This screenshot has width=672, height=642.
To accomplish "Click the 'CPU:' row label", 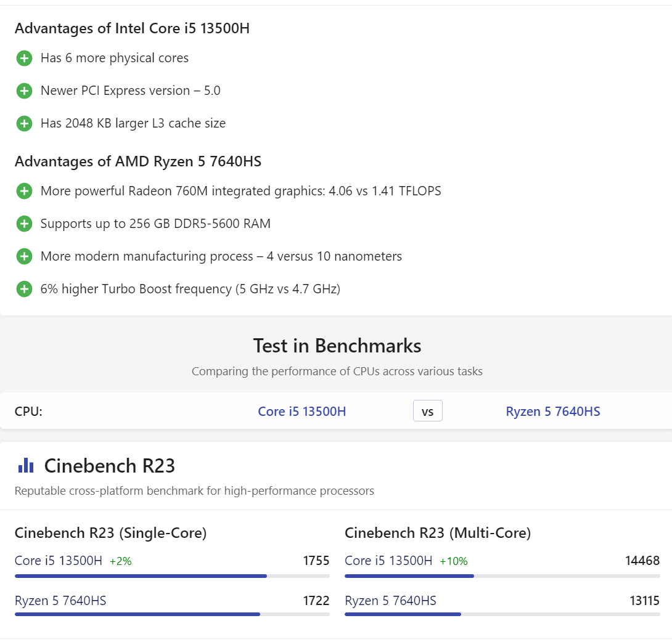I will tap(28, 411).
